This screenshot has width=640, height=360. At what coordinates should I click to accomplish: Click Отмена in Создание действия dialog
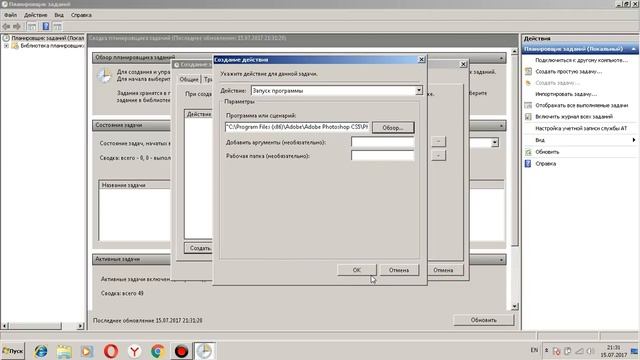399,270
